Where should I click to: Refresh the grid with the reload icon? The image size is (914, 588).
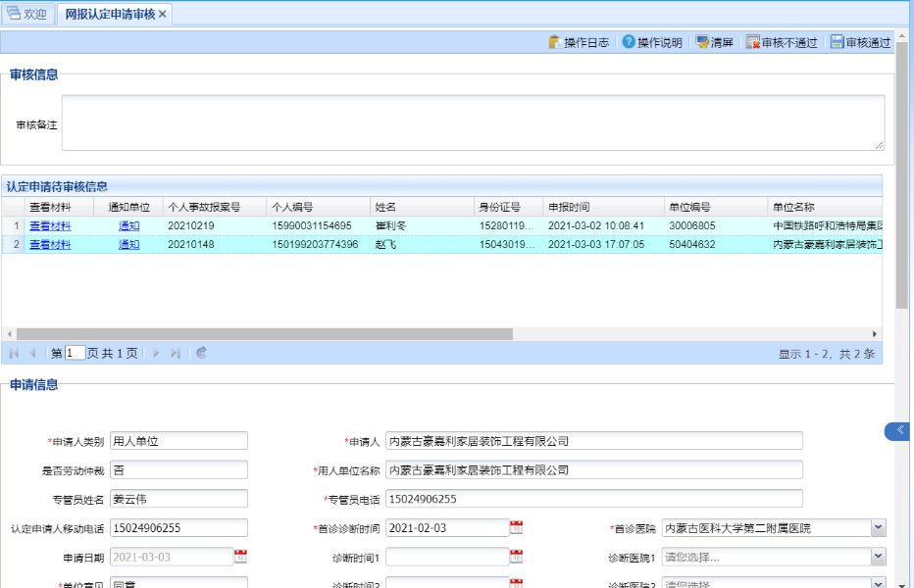click(202, 353)
